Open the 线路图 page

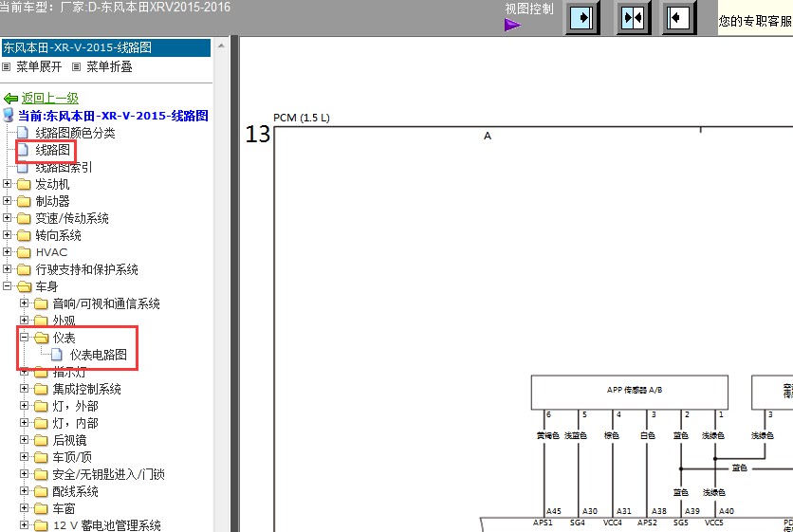52,150
